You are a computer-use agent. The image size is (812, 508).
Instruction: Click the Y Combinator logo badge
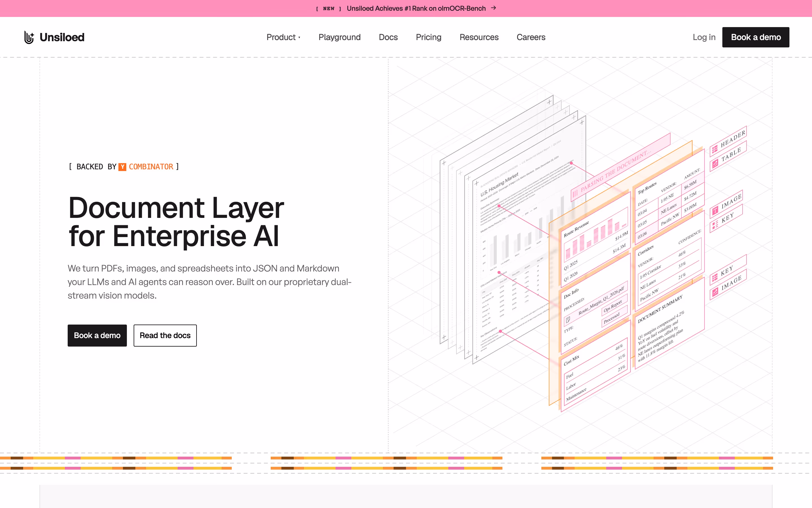(x=122, y=167)
